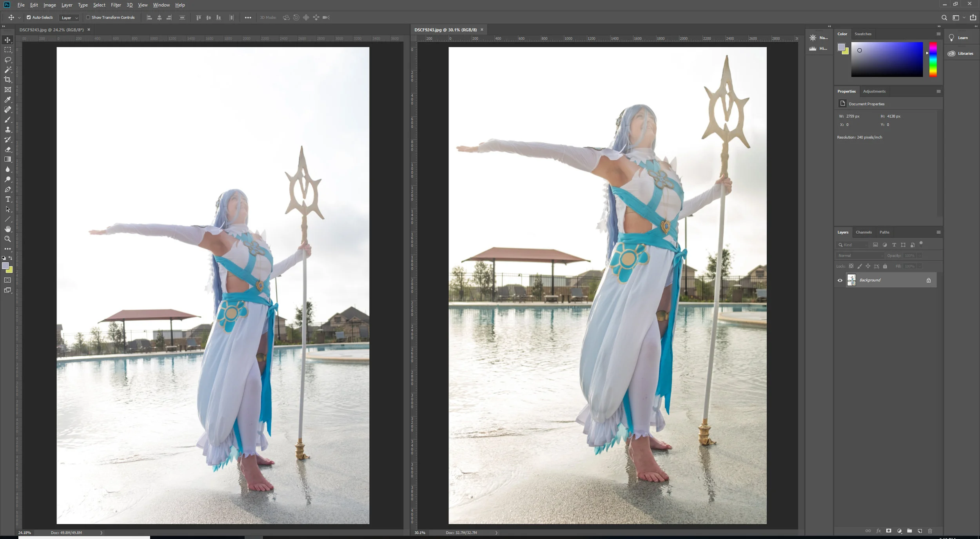This screenshot has height=539, width=980.
Task: Toggle lock transparent pixels
Action: coord(851,266)
